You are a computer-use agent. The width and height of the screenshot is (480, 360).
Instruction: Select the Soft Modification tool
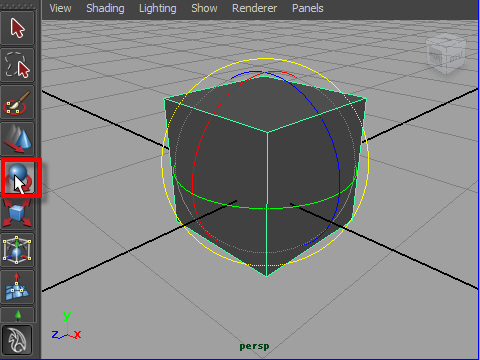(17, 287)
